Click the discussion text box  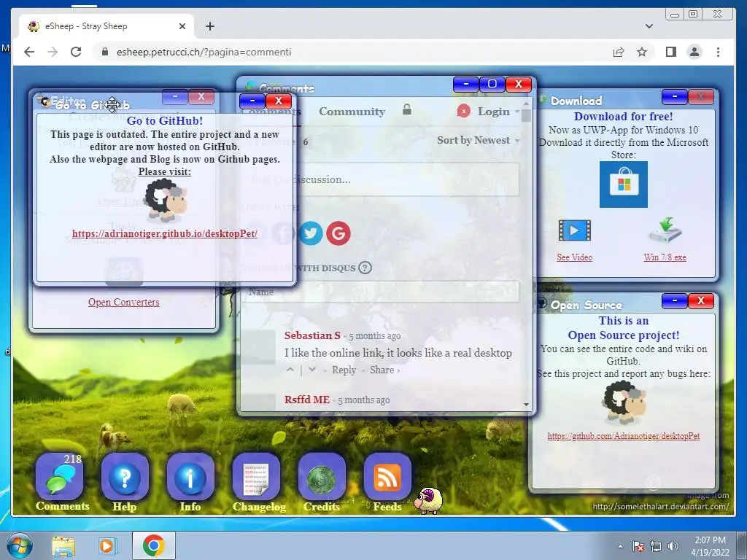(380, 179)
